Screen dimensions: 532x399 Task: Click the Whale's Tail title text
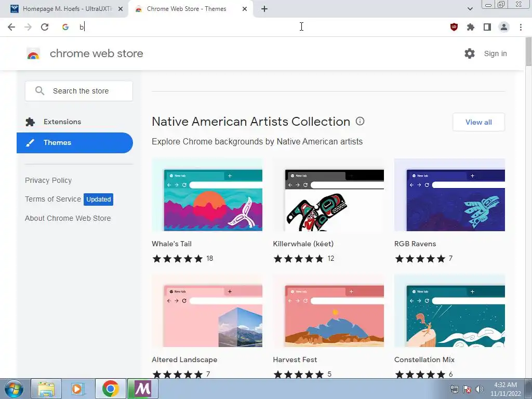pyautogui.click(x=171, y=244)
